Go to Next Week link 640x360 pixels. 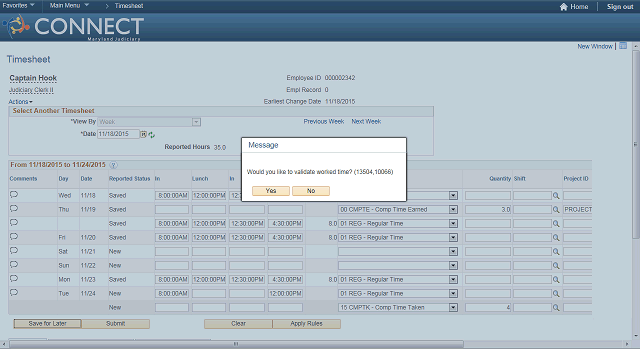point(366,122)
